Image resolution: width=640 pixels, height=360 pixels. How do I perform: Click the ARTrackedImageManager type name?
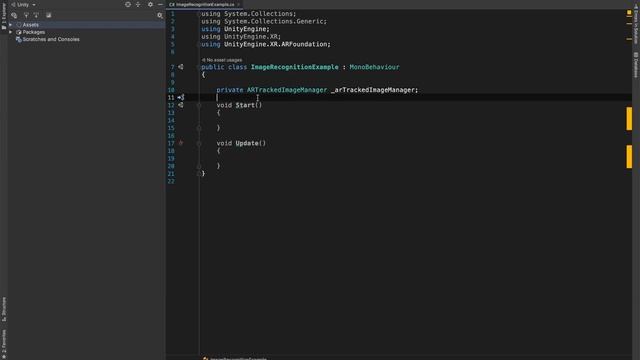pos(287,90)
